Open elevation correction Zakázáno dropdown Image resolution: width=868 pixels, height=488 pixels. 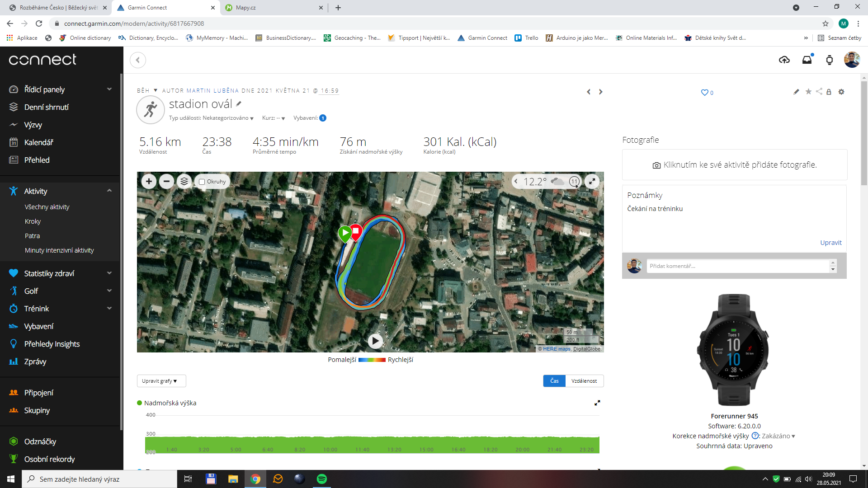tap(778, 436)
